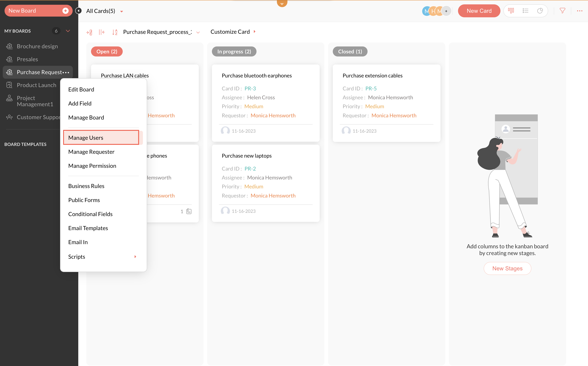This screenshot has width=588, height=366.
Task: Click the New Card button
Action: pyautogui.click(x=479, y=11)
